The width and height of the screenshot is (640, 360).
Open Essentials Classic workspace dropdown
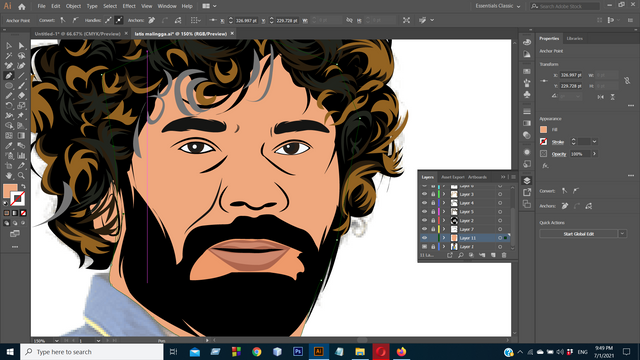tap(498, 6)
